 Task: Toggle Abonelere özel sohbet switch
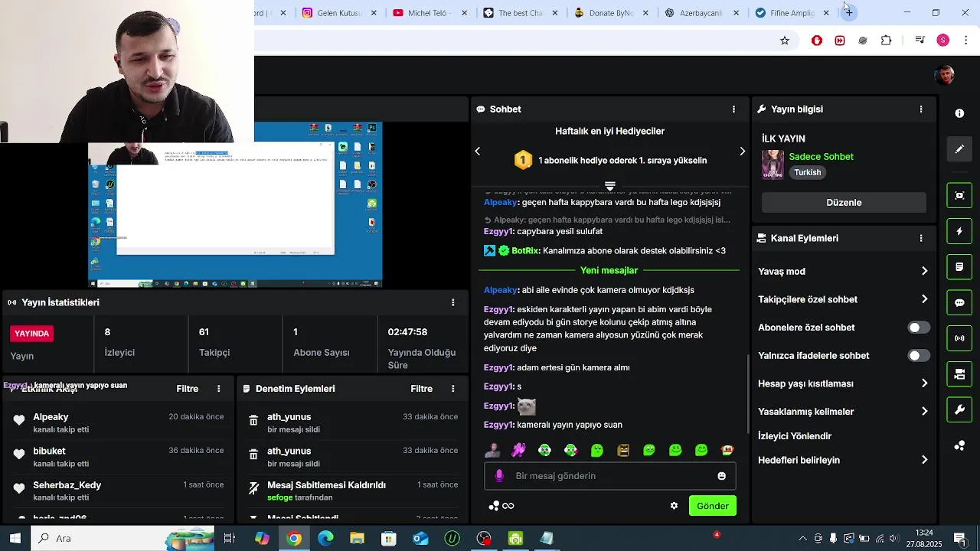919,328
